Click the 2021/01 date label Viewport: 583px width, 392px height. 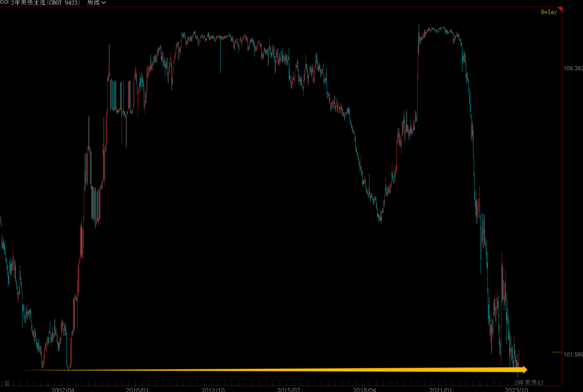pyautogui.click(x=441, y=390)
